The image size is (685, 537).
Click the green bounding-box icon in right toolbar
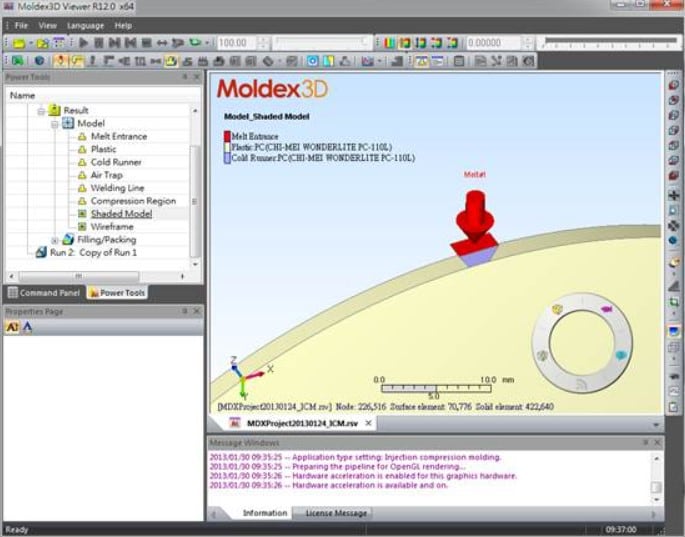tap(674, 301)
